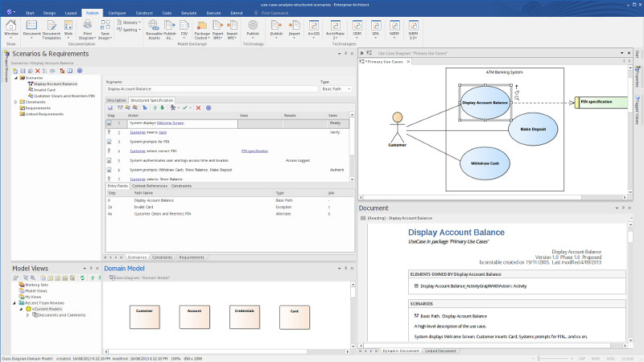The image size is (644, 362).
Task: Click the Scenario name input field
Action: tap(211, 88)
